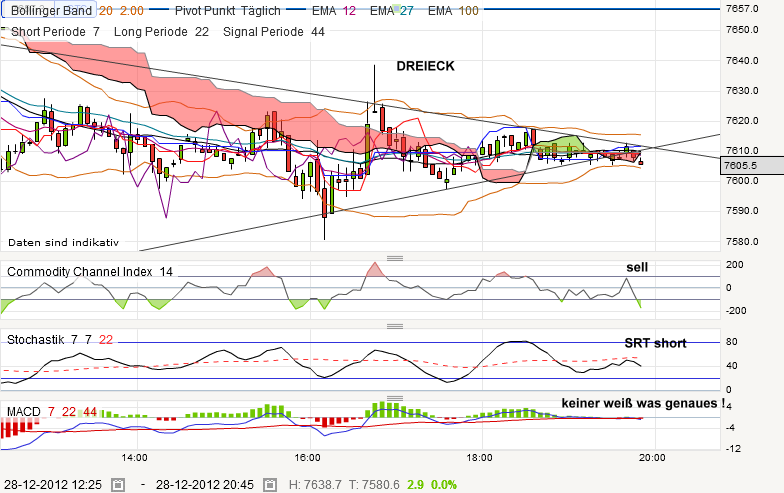Click the MACD 7 22 44 label
Screen dimensions: 784x493
52,412
